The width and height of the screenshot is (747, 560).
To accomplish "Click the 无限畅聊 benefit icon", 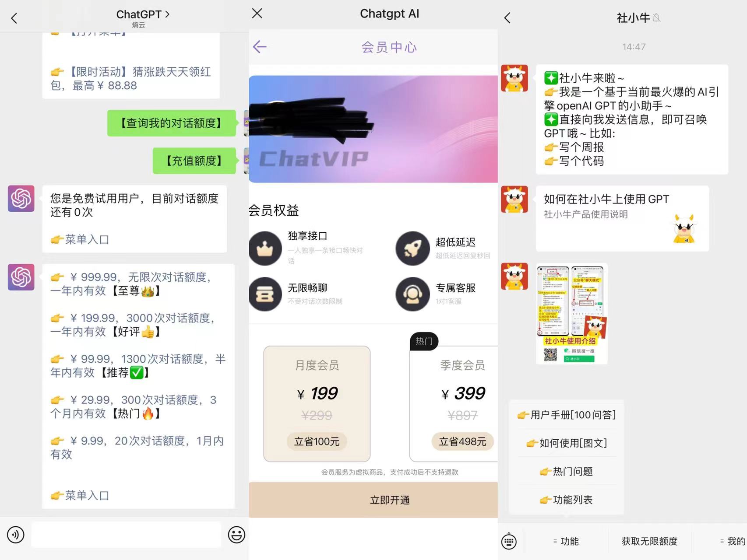I will [x=265, y=294].
